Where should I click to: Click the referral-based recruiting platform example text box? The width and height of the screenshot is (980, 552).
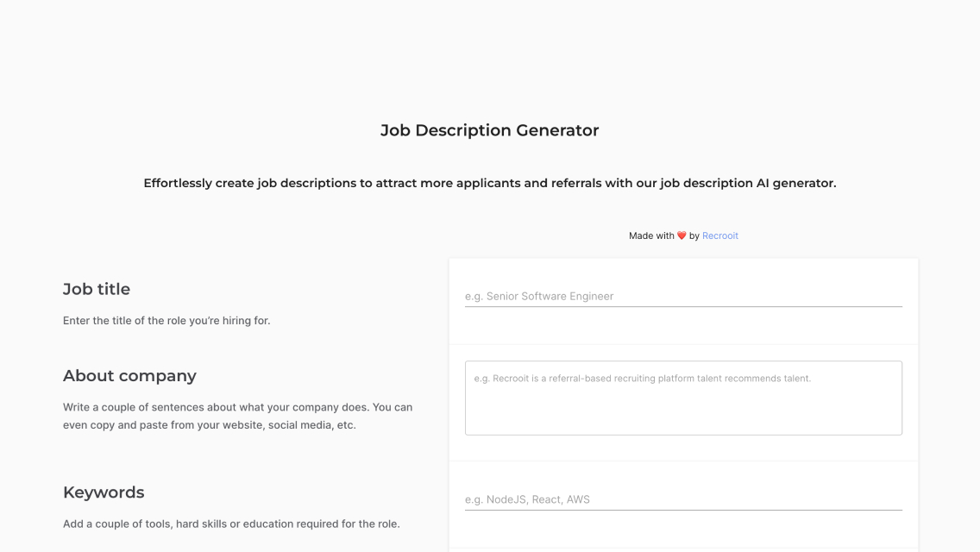(x=683, y=397)
